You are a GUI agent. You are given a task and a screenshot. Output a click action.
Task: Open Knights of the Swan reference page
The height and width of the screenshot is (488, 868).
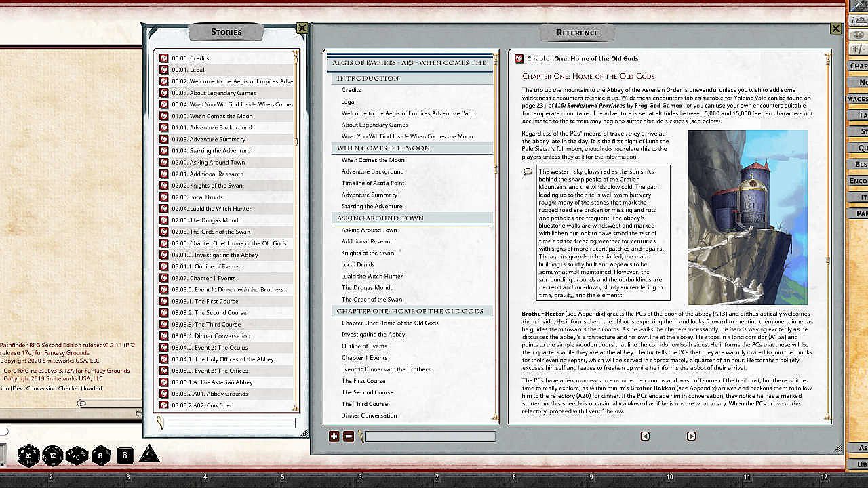coord(368,253)
